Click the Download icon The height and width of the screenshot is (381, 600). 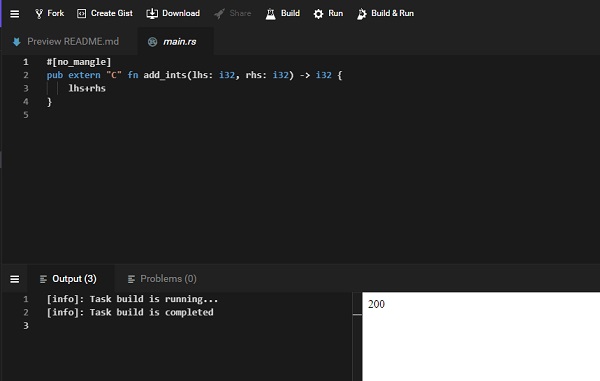(x=152, y=14)
